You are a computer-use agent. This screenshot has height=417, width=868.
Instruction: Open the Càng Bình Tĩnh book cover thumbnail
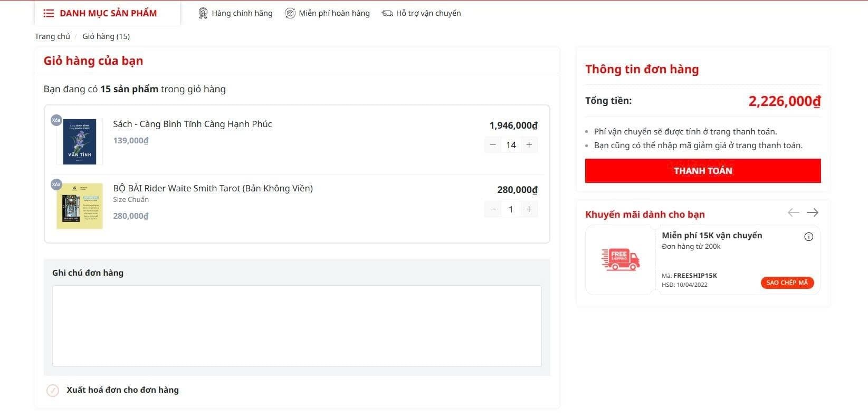[80, 142]
